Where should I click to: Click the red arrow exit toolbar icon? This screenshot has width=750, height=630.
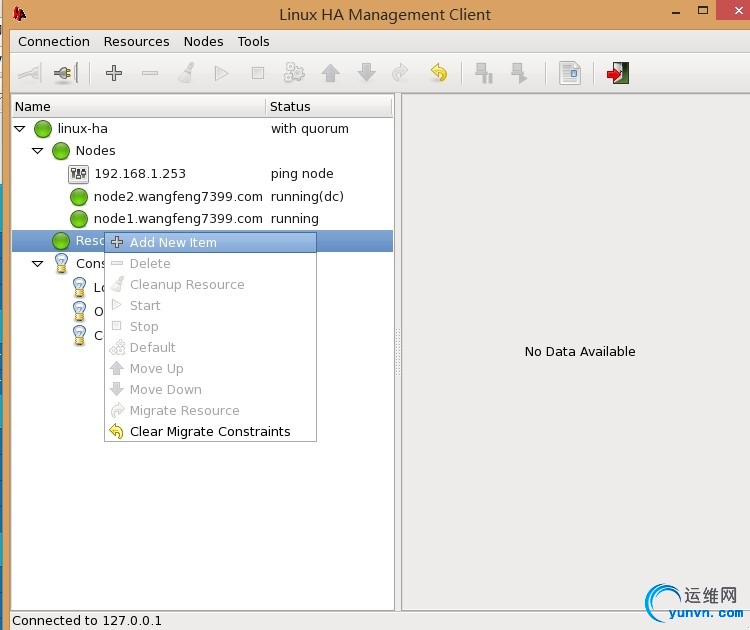pyautogui.click(x=618, y=73)
